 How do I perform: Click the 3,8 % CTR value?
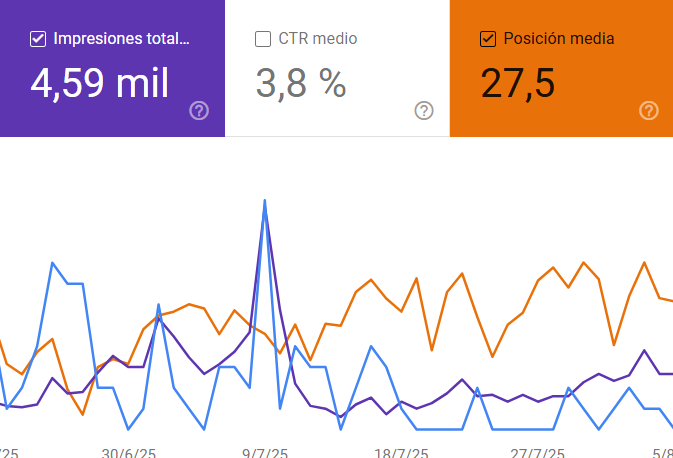pos(301,84)
